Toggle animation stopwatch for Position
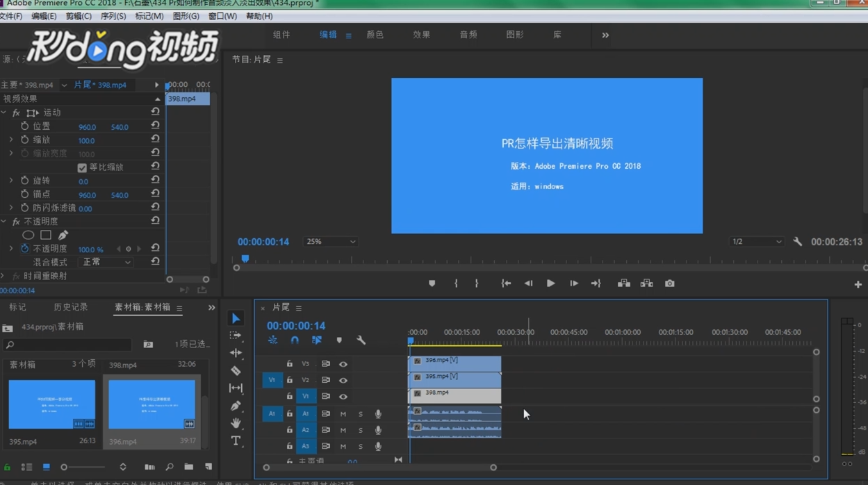The height and width of the screenshot is (485, 868). coord(24,126)
